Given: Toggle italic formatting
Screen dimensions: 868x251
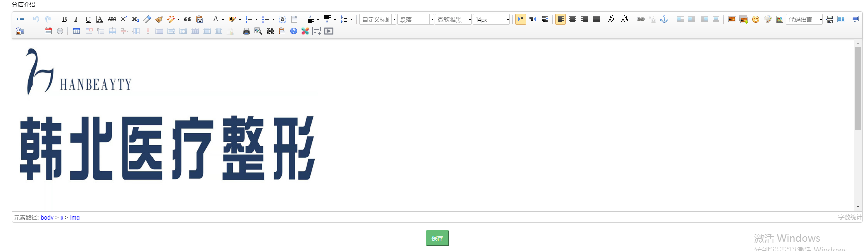Looking at the screenshot, I should (x=76, y=19).
